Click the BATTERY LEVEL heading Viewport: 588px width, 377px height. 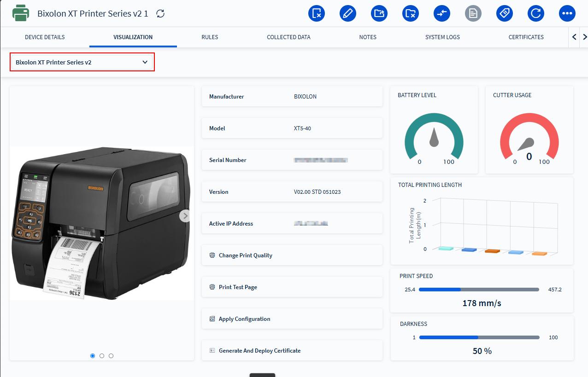click(x=417, y=95)
